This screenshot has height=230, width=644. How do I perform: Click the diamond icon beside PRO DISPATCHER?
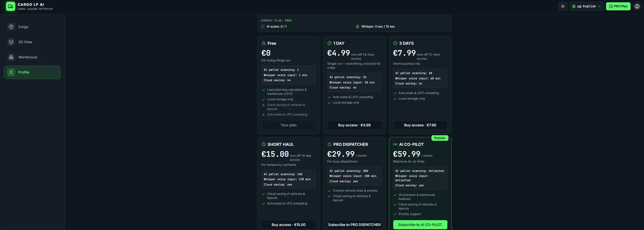pos(329,145)
